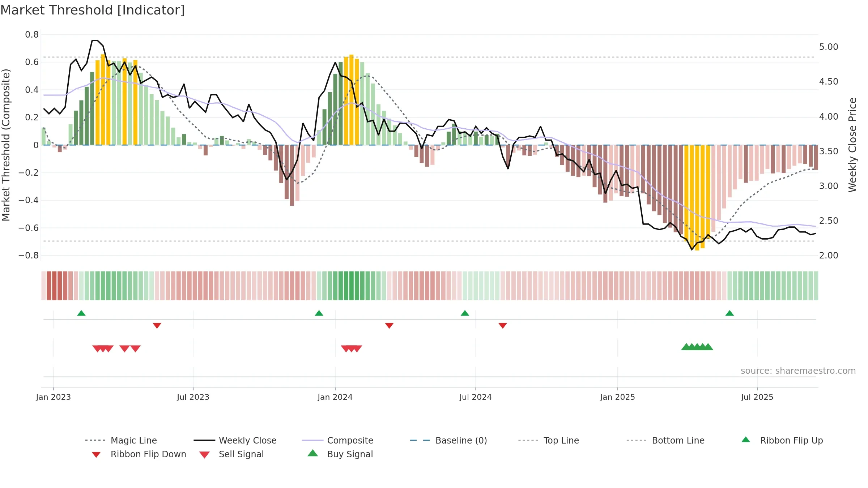Click the Market Threshold (Composite) axis title

[x=6, y=145]
